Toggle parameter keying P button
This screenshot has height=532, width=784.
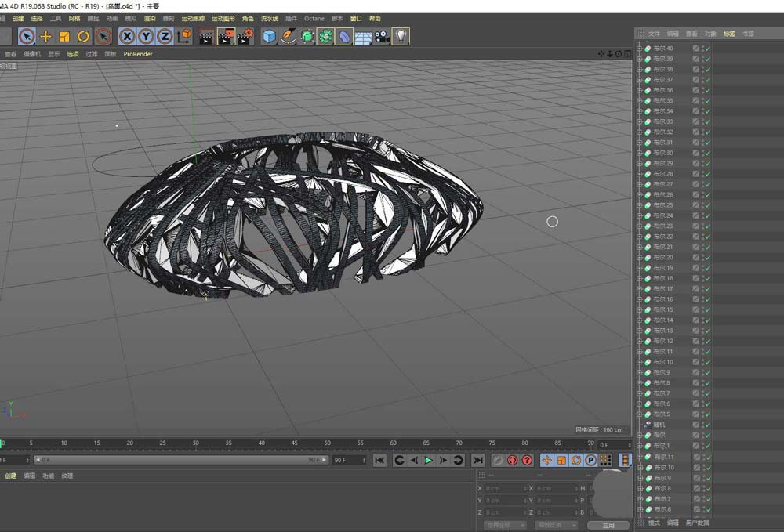point(590,460)
